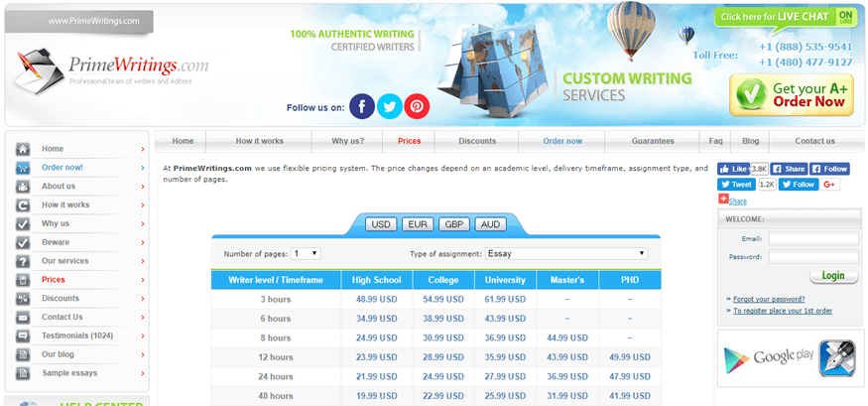Open Why us? in the top navigation
The image size is (868, 406).
pos(347,141)
